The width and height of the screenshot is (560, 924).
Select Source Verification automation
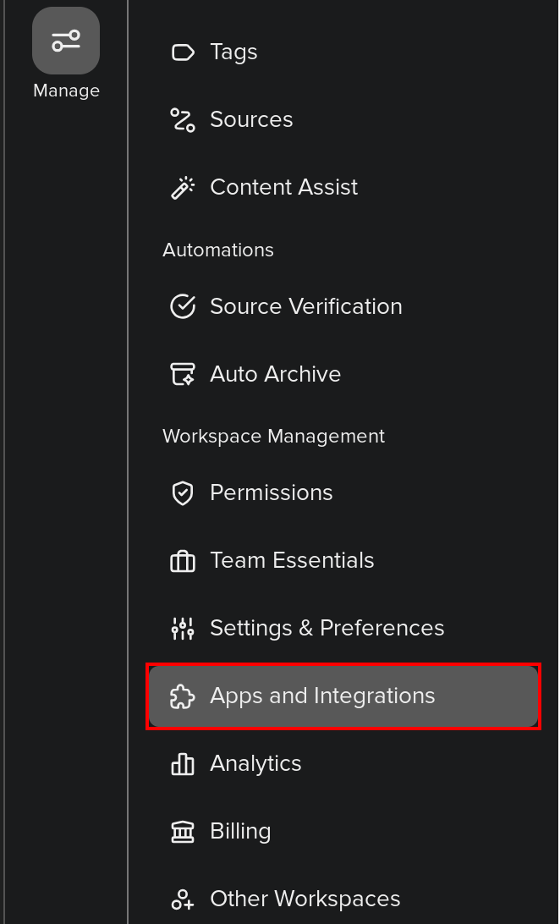pyautogui.click(x=343, y=306)
